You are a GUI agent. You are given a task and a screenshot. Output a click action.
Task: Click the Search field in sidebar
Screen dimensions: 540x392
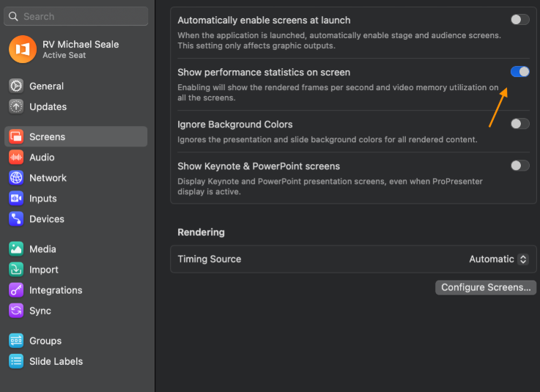pos(78,16)
